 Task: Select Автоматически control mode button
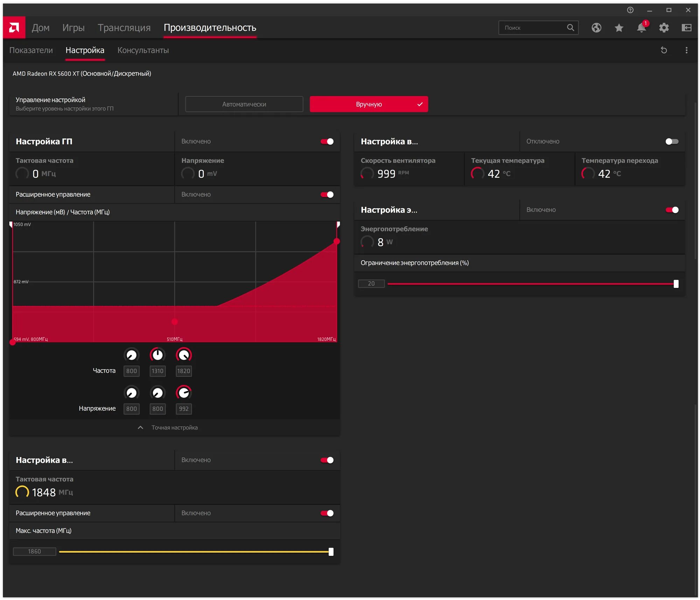point(244,104)
